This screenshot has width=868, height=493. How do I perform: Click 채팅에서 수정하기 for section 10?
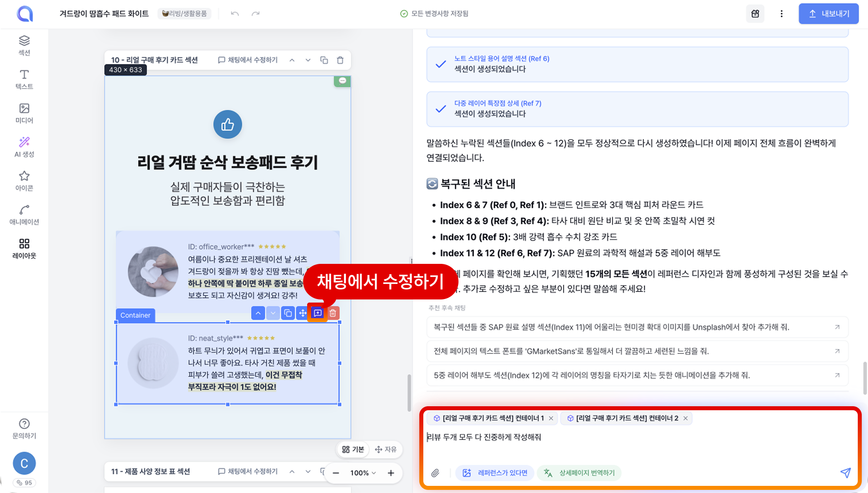[248, 60]
